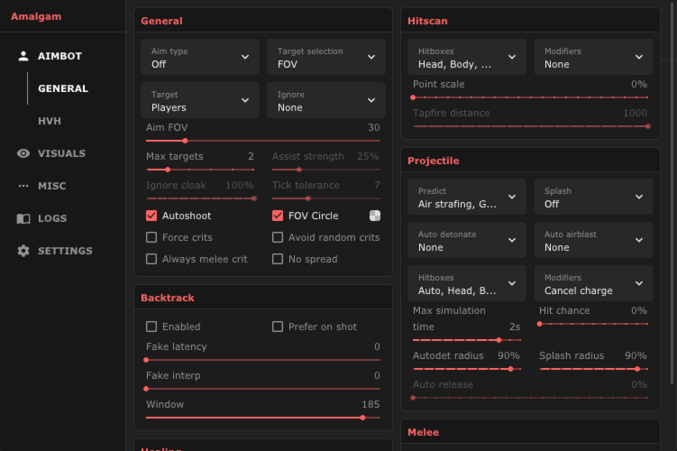Click the Visuals eye icon
The width and height of the screenshot is (677, 451).
coord(23,153)
